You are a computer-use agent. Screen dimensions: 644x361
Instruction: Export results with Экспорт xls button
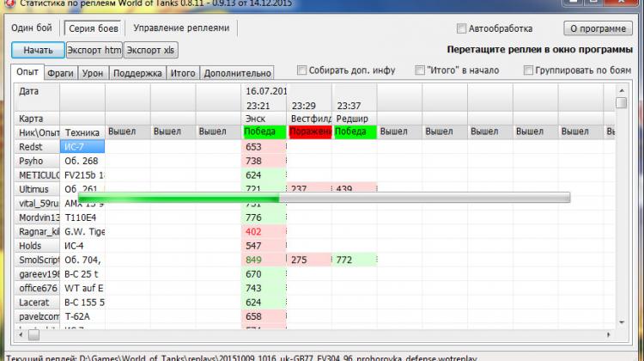[x=150, y=50]
